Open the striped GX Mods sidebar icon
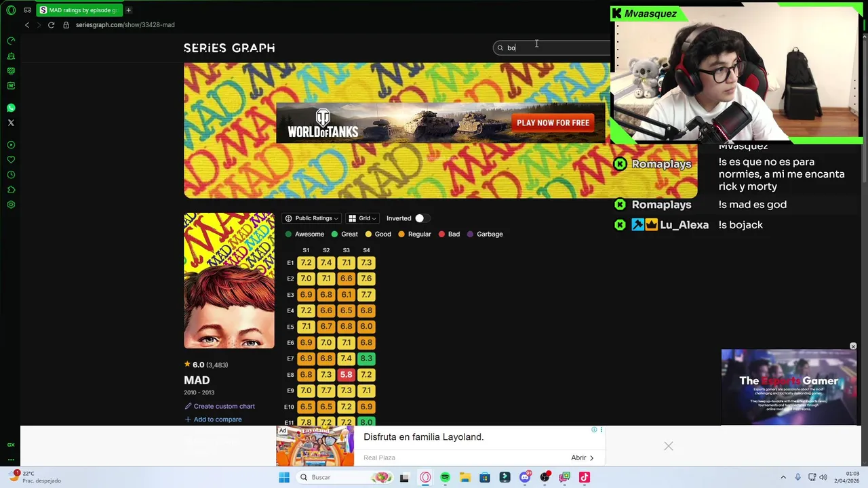 (11, 70)
